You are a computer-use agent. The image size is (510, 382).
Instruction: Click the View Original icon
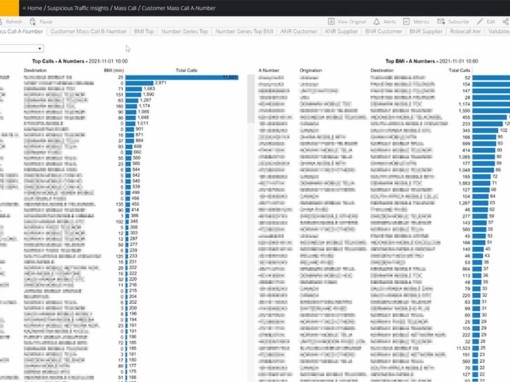tap(331, 22)
